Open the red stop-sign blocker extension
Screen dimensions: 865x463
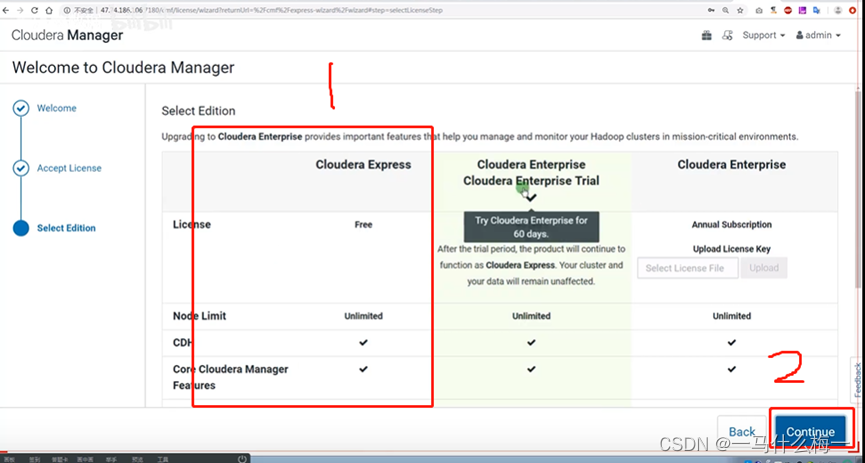click(x=788, y=10)
